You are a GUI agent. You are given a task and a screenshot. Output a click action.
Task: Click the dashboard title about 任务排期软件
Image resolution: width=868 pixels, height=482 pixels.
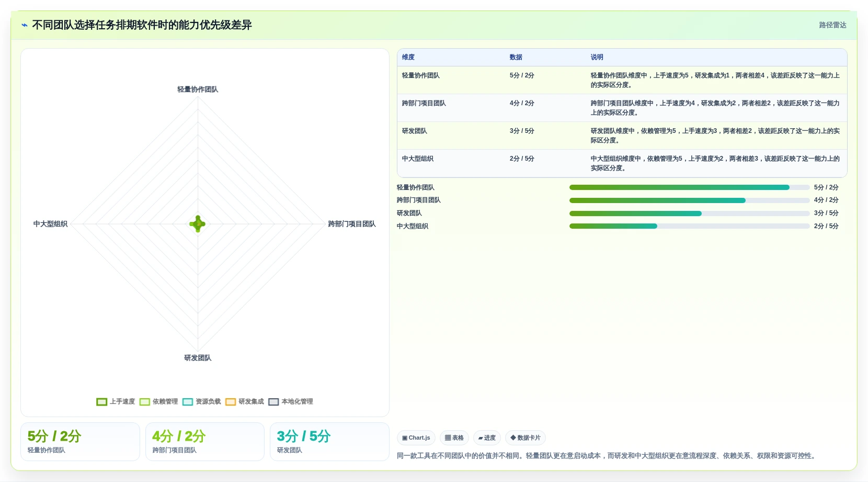click(142, 25)
